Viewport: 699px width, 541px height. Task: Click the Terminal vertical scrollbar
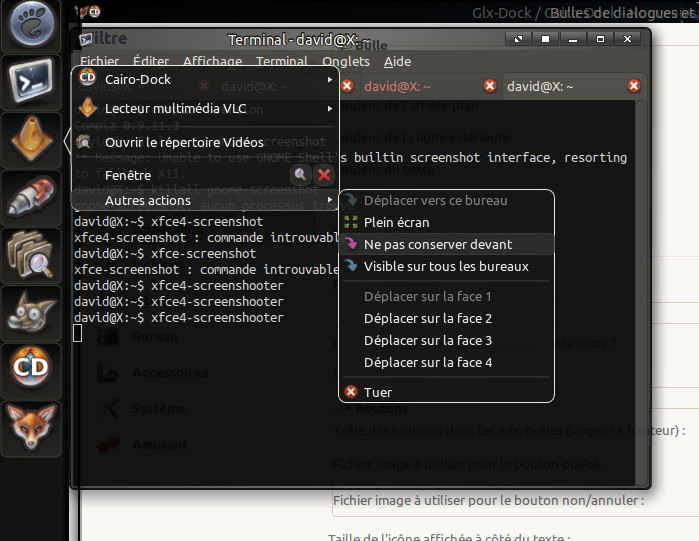click(641, 292)
